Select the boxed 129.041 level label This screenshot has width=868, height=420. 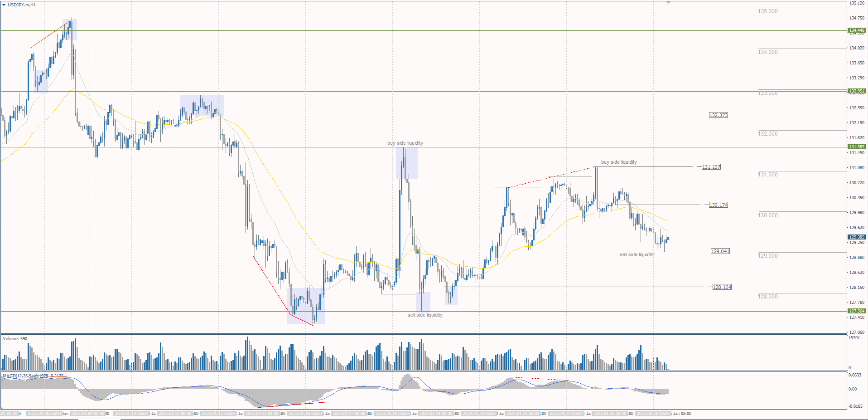pyautogui.click(x=720, y=251)
